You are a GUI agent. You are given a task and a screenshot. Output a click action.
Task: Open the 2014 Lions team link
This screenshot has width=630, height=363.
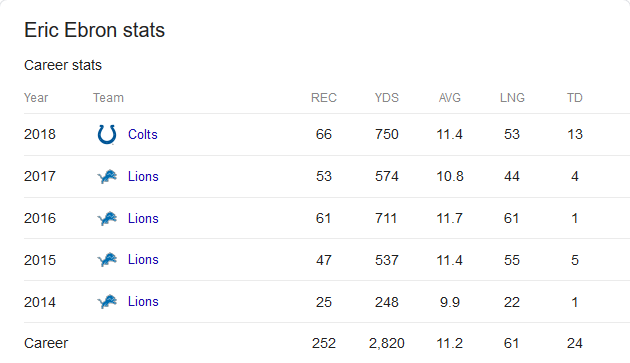(x=143, y=301)
